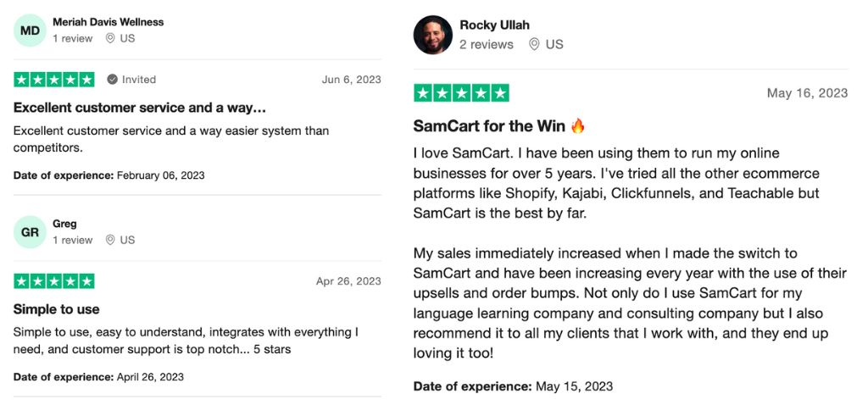The width and height of the screenshot is (868, 405).
Task: Click location pin icon beside Rocky's US
Action: [x=534, y=44]
